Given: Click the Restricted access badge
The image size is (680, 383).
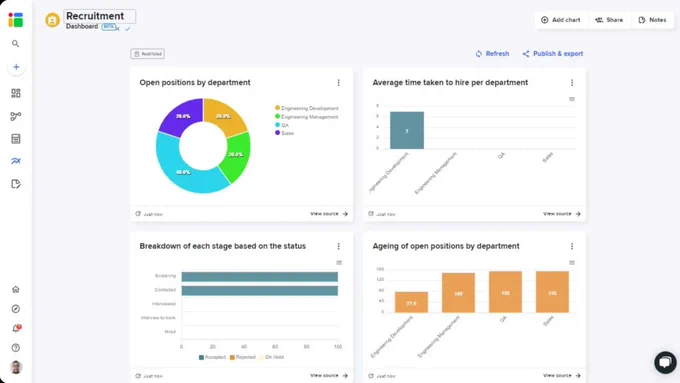Looking at the screenshot, I should pyautogui.click(x=147, y=54).
